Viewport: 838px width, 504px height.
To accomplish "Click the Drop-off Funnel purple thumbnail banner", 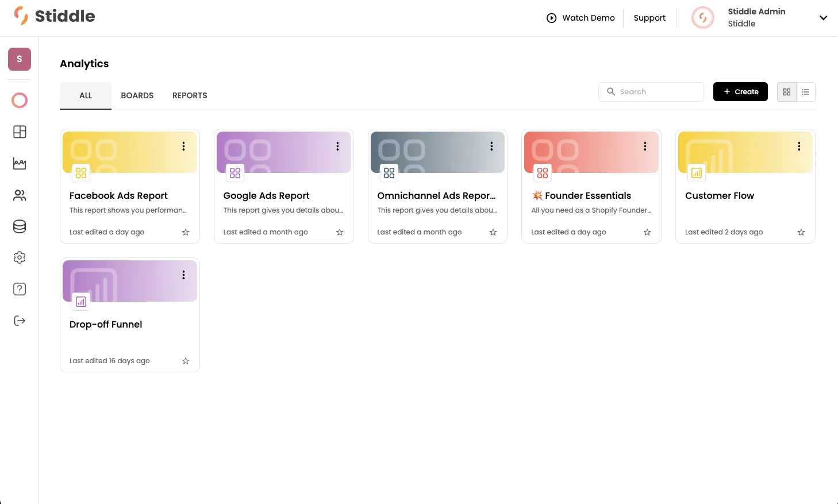I will 130,281.
